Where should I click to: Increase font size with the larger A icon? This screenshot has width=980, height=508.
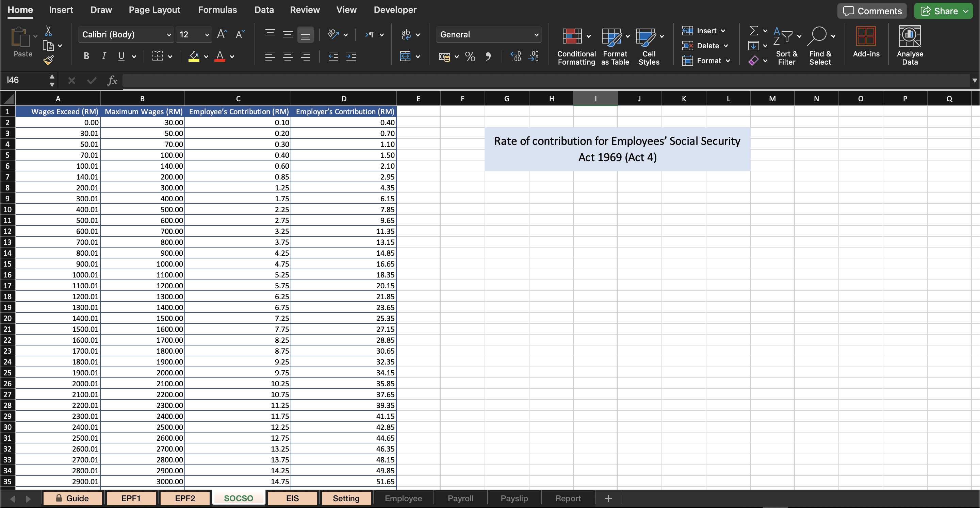(x=222, y=35)
